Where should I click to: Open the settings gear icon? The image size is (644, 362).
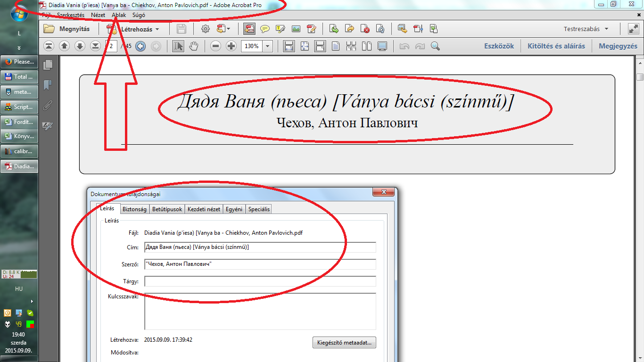pos(205,29)
